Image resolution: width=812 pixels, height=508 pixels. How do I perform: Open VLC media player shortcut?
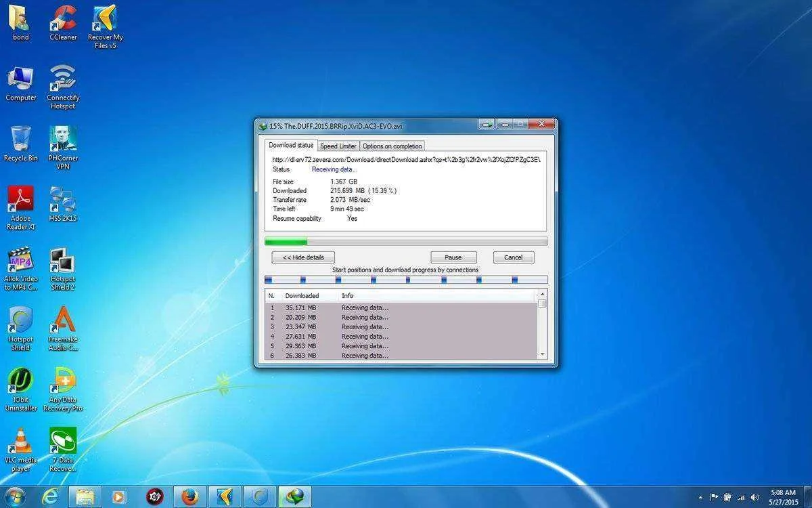21,450
